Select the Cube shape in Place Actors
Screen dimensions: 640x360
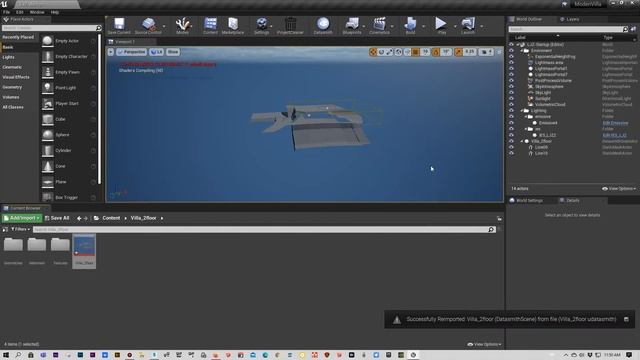[69, 119]
